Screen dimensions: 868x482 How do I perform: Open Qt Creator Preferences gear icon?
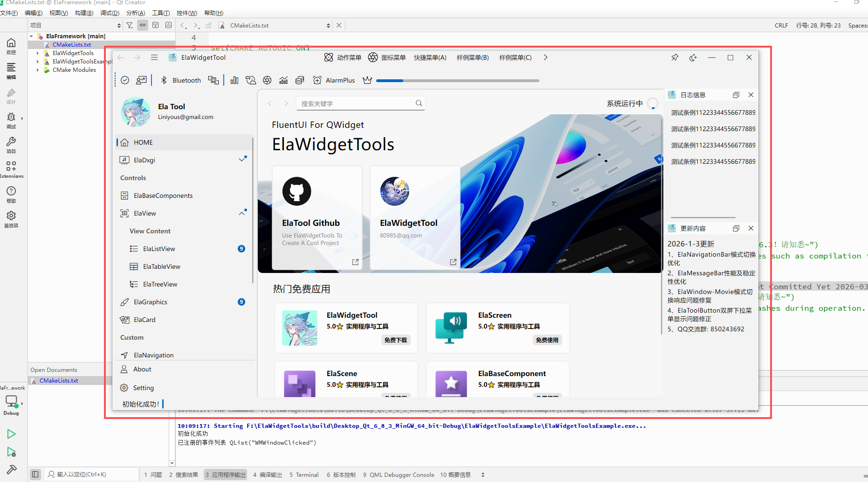pos(11,219)
